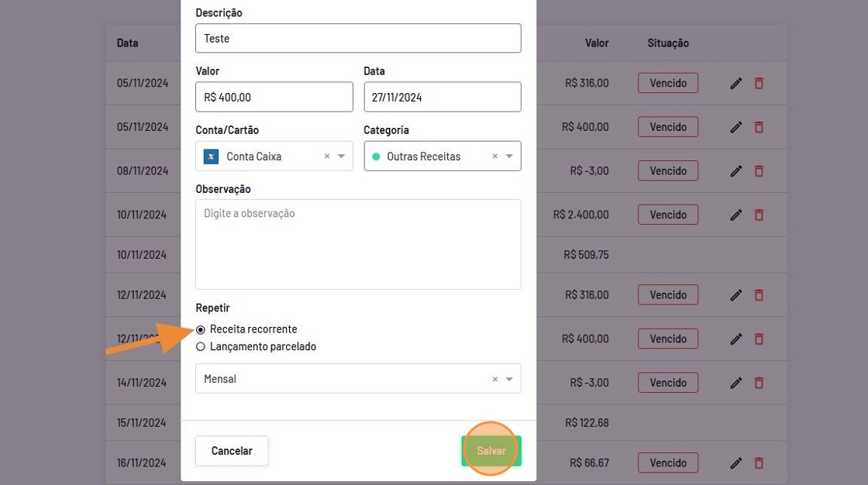Clear the Conta Caixa selection with x
The width and height of the screenshot is (868, 485).
click(x=327, y=157)
